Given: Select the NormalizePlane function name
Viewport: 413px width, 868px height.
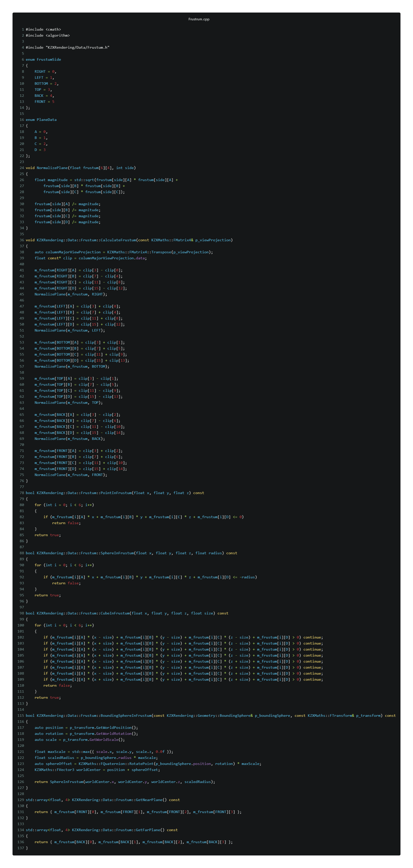Looking at the screenshot, I should tap(52, 168).
